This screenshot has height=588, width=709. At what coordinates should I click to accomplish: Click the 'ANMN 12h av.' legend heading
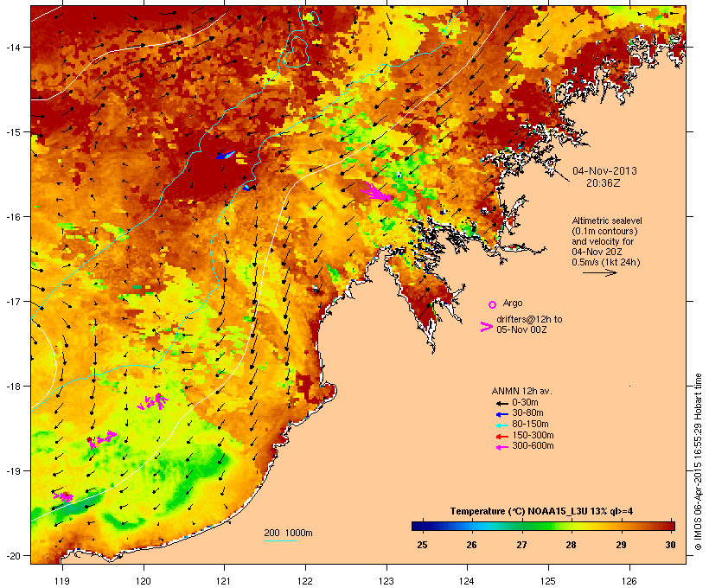tap(521, 391)
